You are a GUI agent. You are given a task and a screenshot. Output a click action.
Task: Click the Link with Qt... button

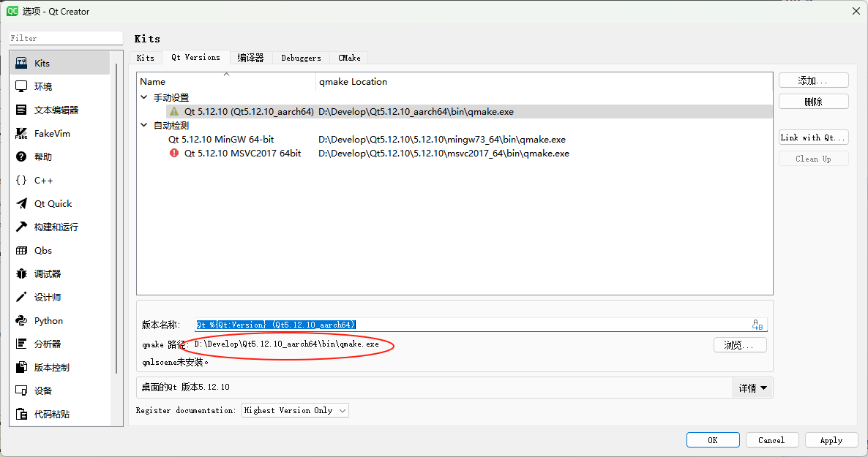[x=813, y=137]
